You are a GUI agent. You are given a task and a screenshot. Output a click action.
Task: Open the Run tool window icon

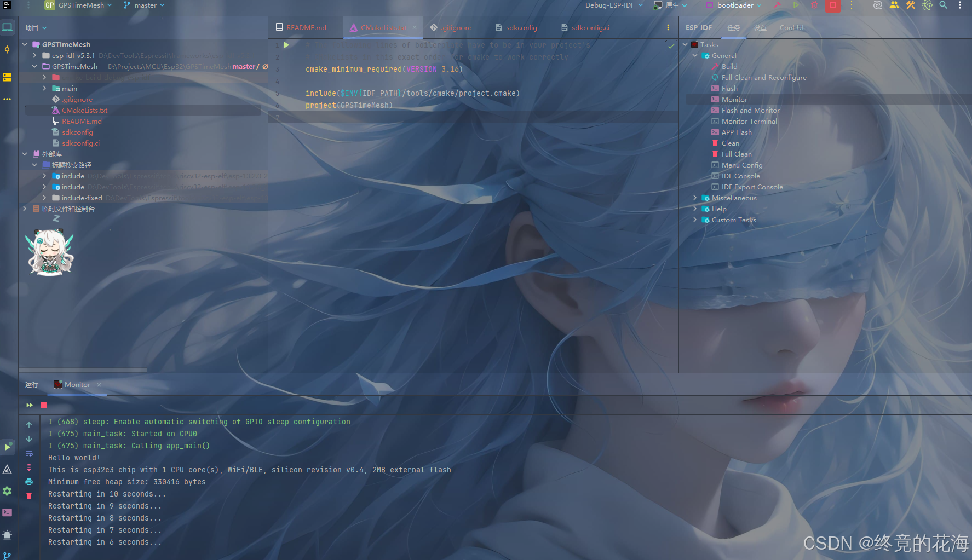tap(7, 447)
